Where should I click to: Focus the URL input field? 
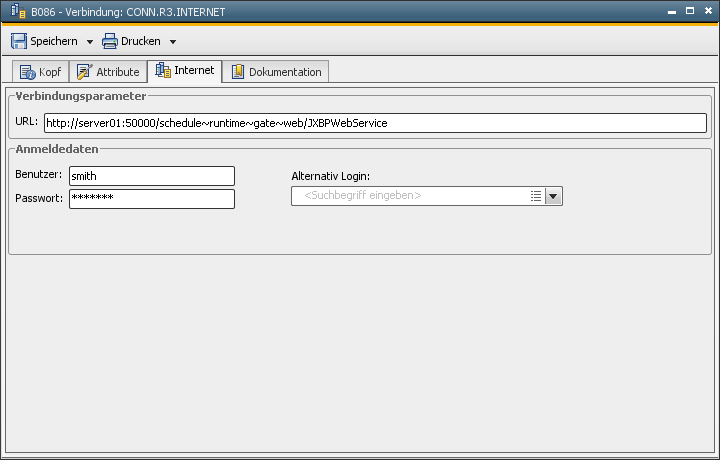point(375,123)
